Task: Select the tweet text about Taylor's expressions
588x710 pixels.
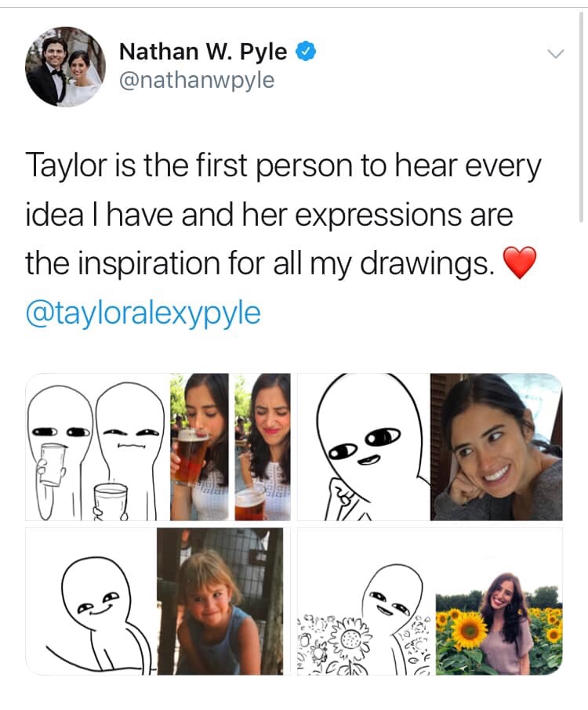Action: pyautogui.click(x=283, y=214)
